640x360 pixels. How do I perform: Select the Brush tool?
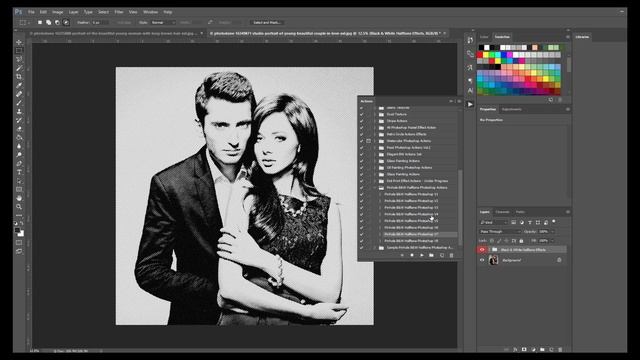click(x=19, y=102)
